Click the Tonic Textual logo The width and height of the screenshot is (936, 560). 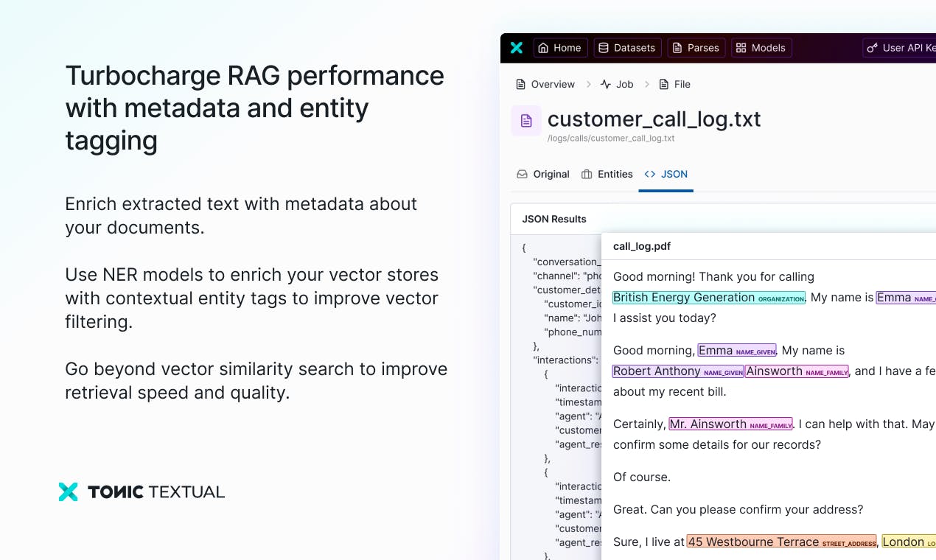click(x=142, y=491)
